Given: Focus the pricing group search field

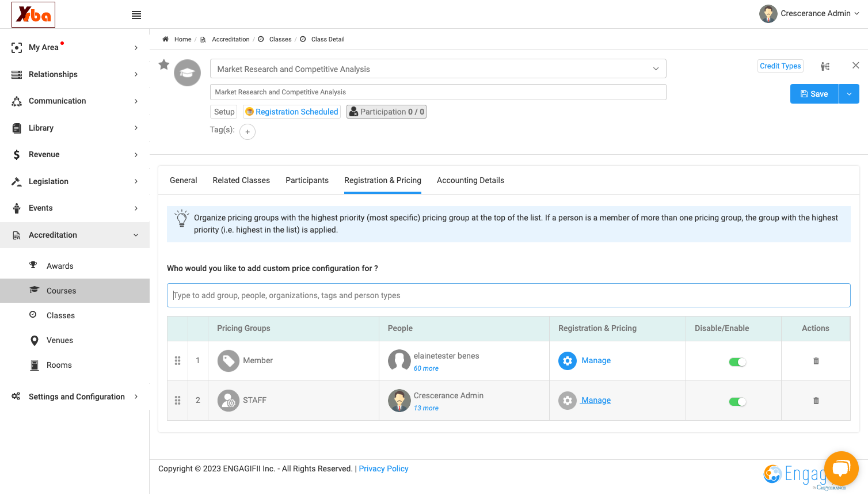Looking at the screenshot, I should pos(509,295).
